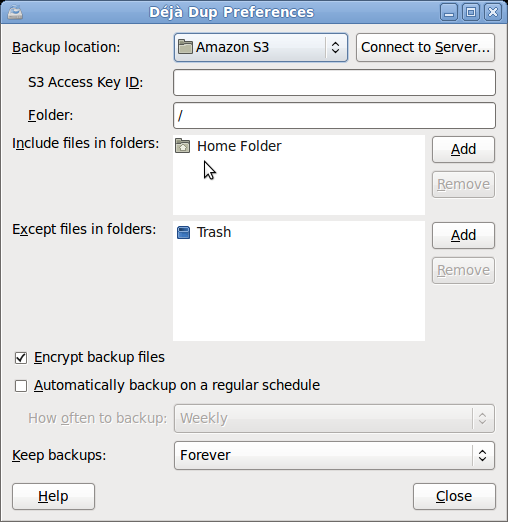This screenshot has height=522, width=508.
Task: Close the window with the title bar X
Action: pos(493,13)
